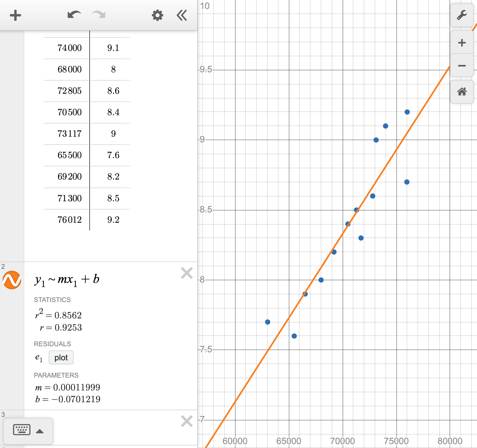Zoom out on the graph
The height and width of the screenshot is (448, 477).
click(x=462, y=66)
